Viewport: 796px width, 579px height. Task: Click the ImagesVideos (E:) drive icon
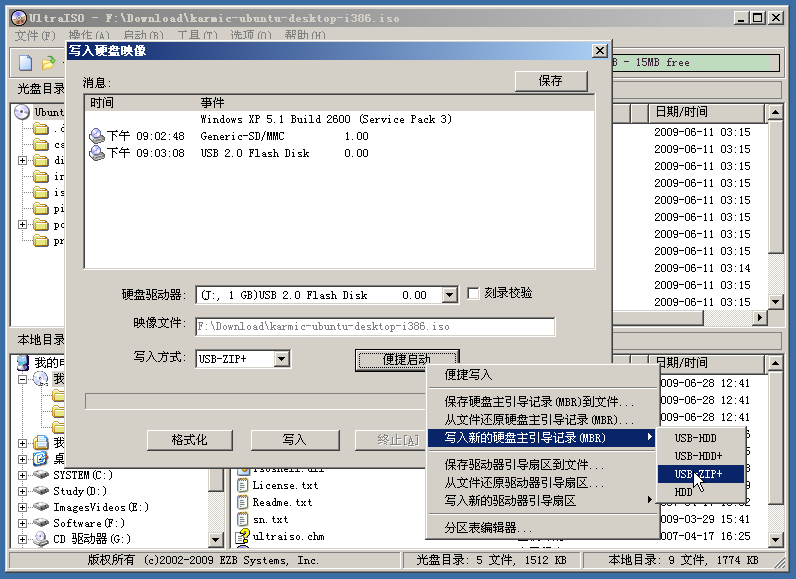click(40, 507)
